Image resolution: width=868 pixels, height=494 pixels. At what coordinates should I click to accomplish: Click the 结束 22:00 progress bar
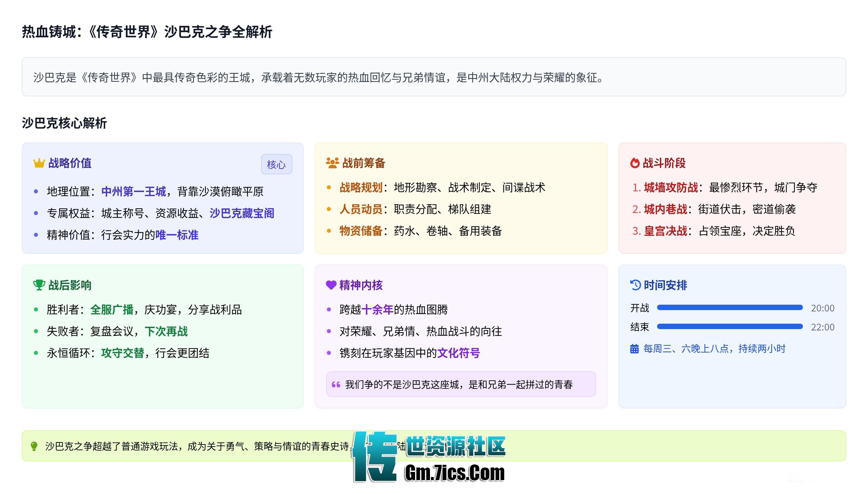[x=730, y=327]
